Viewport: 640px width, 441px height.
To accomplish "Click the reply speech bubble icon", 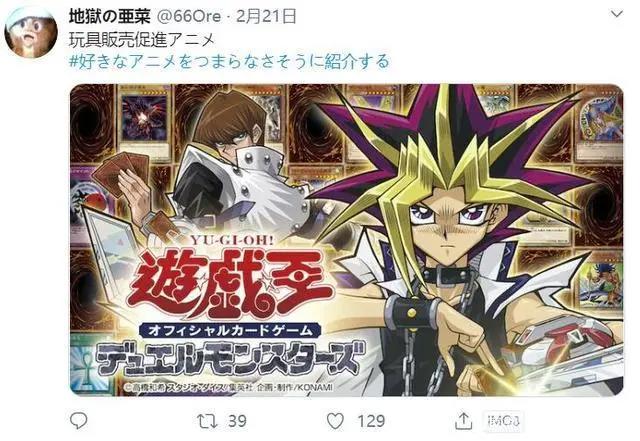I will pos(78,420).
